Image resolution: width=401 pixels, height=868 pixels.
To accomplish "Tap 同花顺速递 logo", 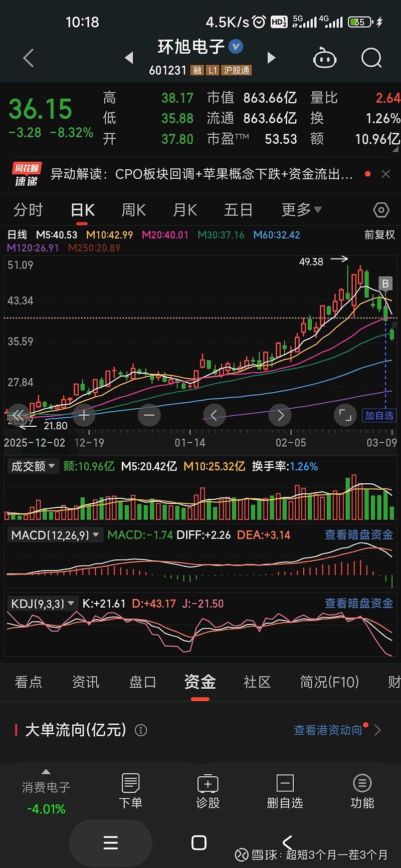I will 27,174.
